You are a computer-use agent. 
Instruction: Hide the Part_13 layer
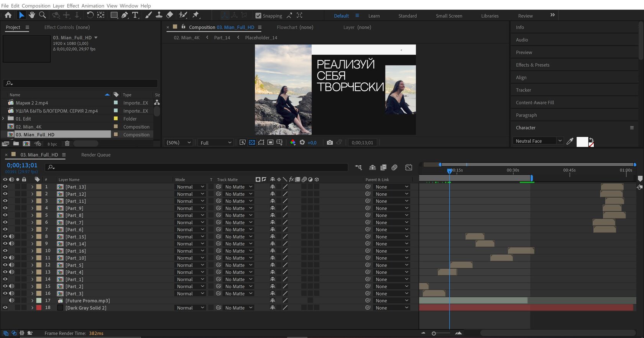[5, 187]
